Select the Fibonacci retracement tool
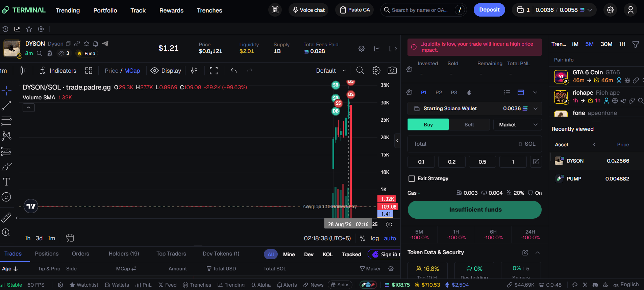Viewport: 644px width, 290px height. (x=6, y=121)
